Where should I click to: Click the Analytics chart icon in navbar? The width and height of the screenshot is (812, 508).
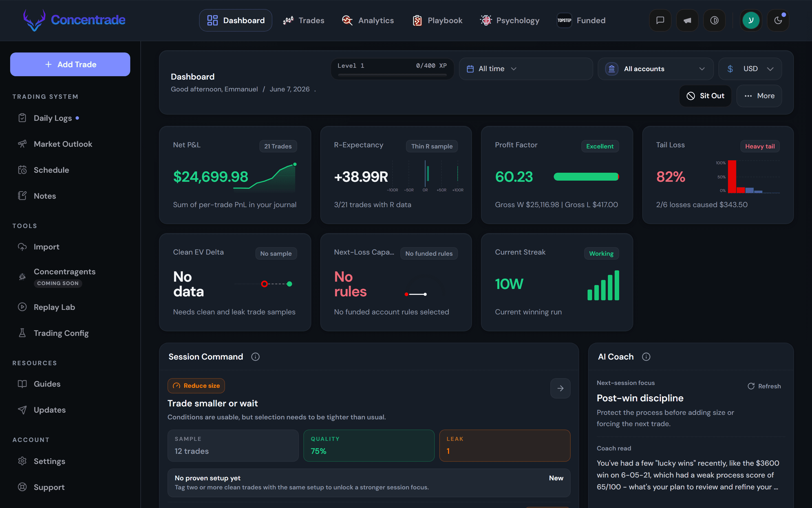coord(347,21)
